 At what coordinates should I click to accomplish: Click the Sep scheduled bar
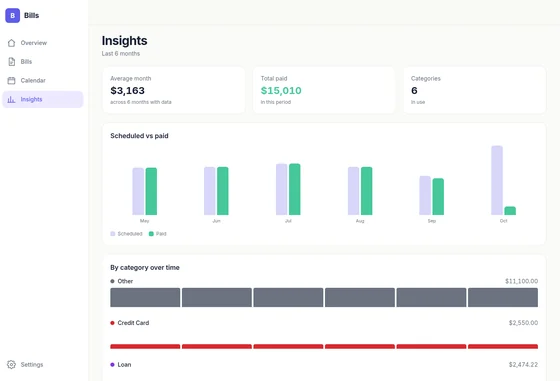(425, 195)
